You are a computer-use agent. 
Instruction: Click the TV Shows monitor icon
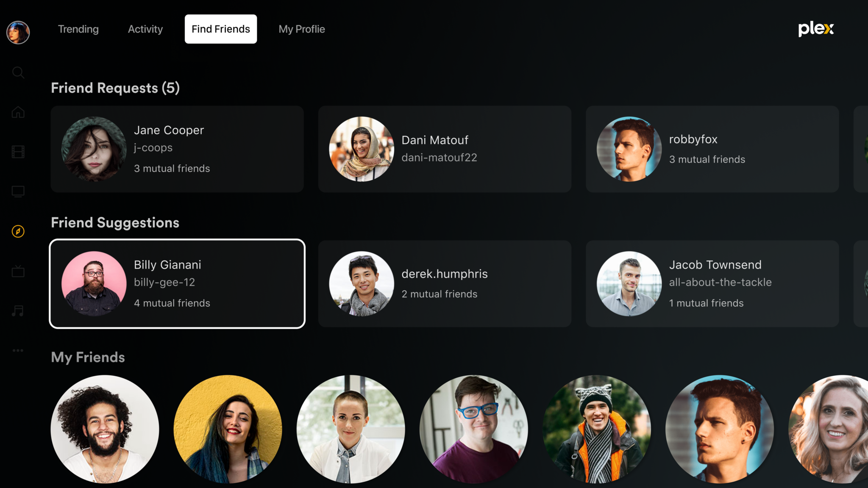pyautogui.click(x=18, y=191)
